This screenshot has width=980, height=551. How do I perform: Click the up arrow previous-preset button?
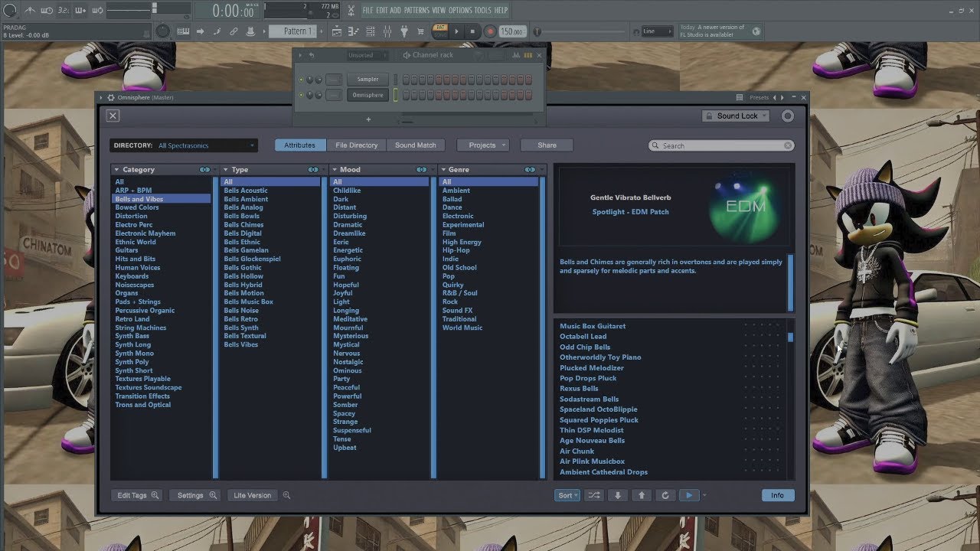642,495
